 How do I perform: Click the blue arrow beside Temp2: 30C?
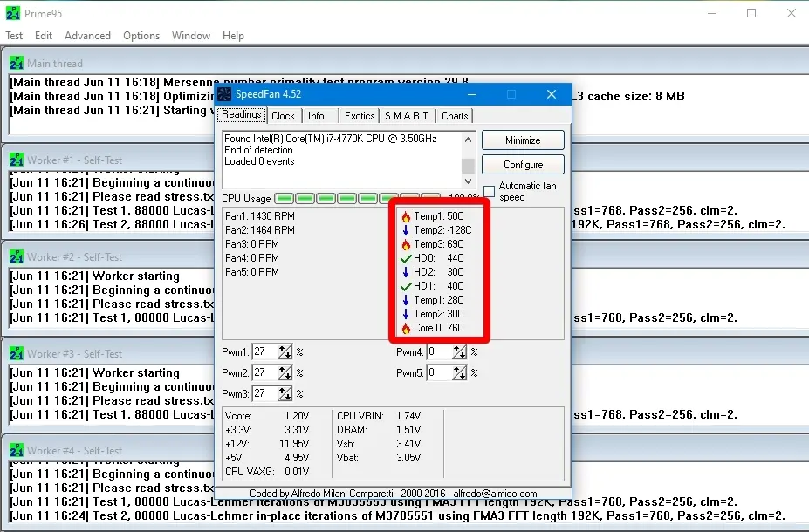coord(406,314)
